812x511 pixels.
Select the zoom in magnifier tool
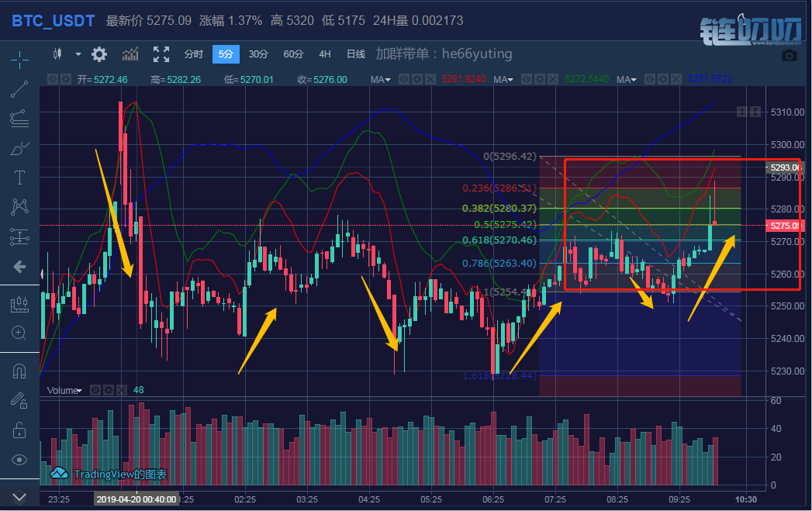(x=19, y=333)
